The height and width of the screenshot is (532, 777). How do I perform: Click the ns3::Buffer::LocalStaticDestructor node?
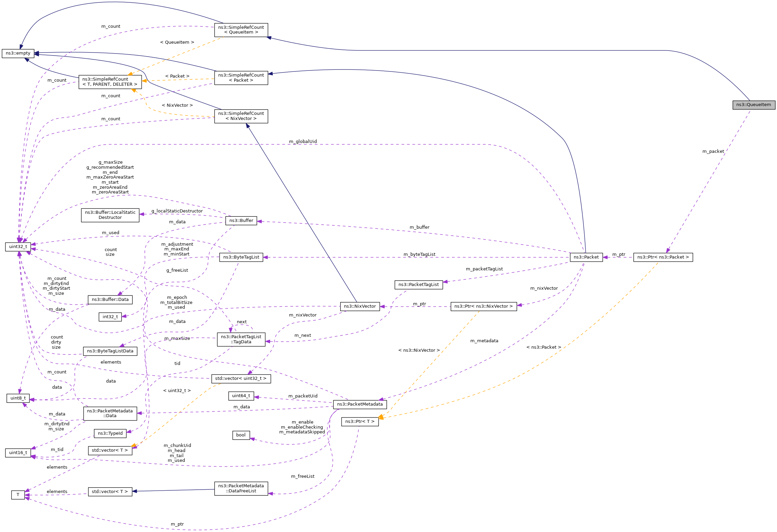[110, 215]
